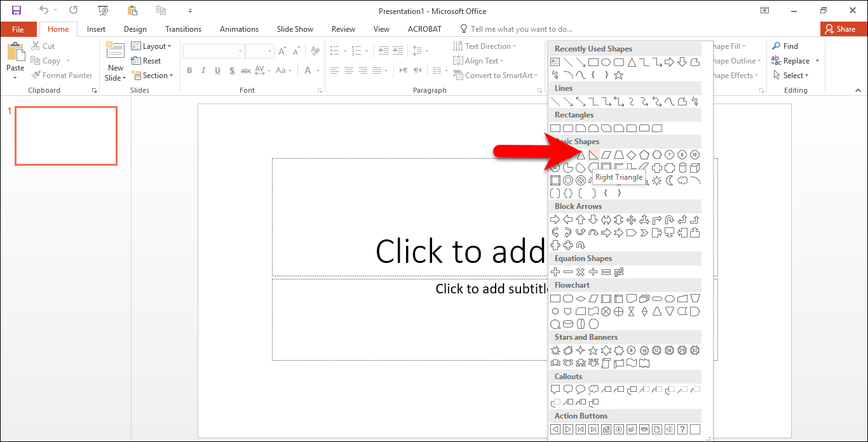Viewport: 868px width, 442px height.
Task: Open the Select dropdown in Editing
Action: (x=790, y=76)
